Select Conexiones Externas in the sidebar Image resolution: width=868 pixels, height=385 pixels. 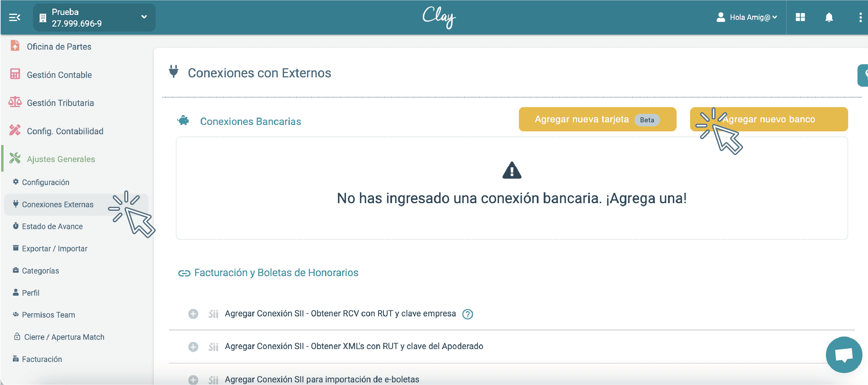pos(58,204)
